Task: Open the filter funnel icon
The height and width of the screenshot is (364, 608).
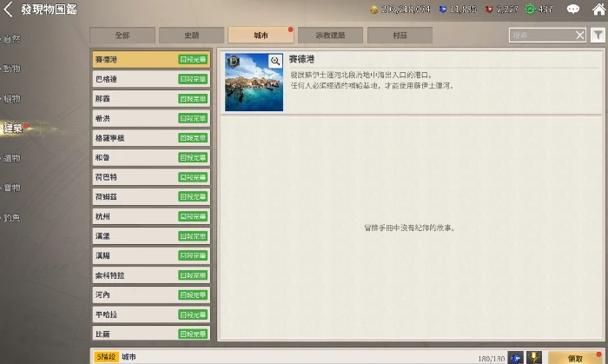Action: (598, 35)
